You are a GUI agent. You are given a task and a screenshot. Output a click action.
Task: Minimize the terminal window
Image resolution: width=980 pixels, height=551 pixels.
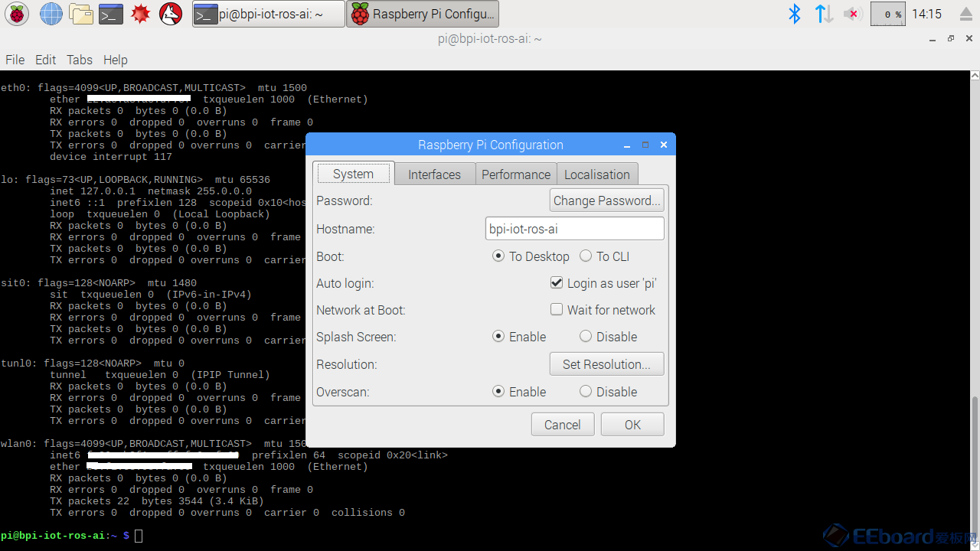[932, 38]
